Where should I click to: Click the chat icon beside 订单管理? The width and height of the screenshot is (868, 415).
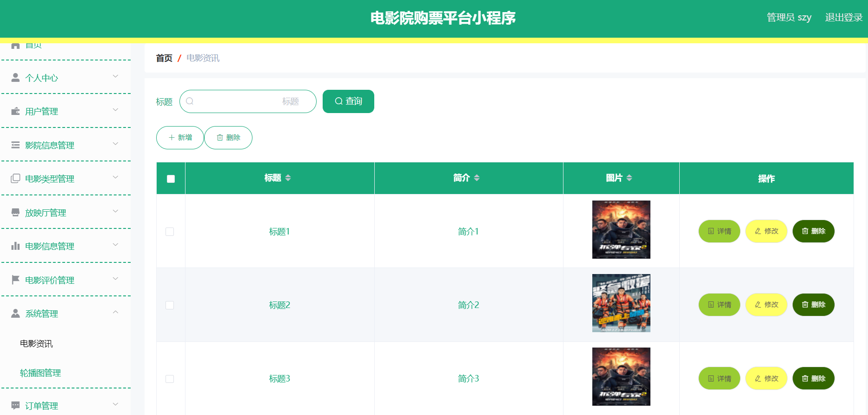point(15,405)
